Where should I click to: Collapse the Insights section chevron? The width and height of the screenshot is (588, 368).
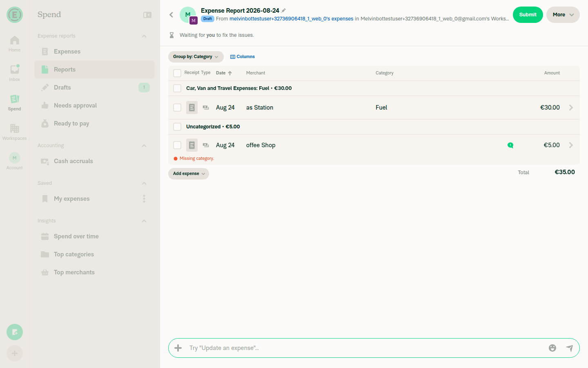click(x=144, y=221)
